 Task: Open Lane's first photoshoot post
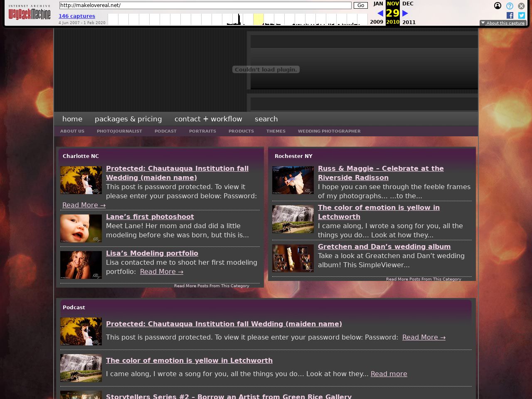pos(150,217)
